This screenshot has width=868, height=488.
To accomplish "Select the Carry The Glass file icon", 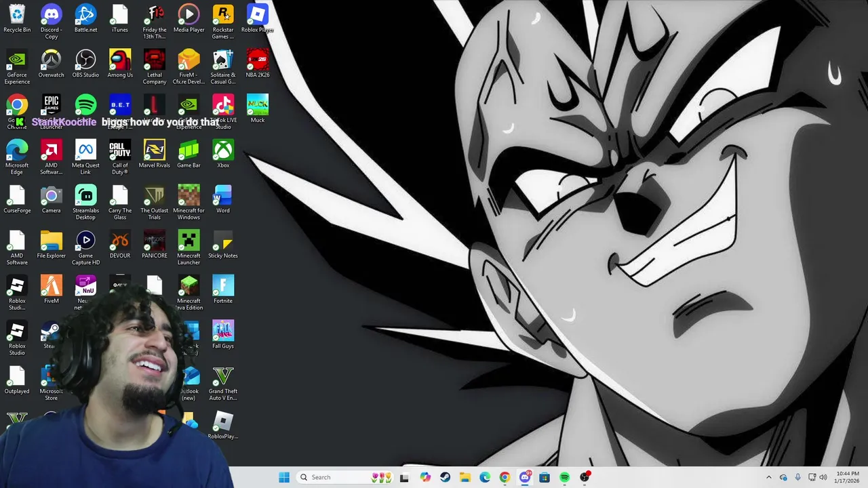I will pyautogui.click(x=120, y=203).
